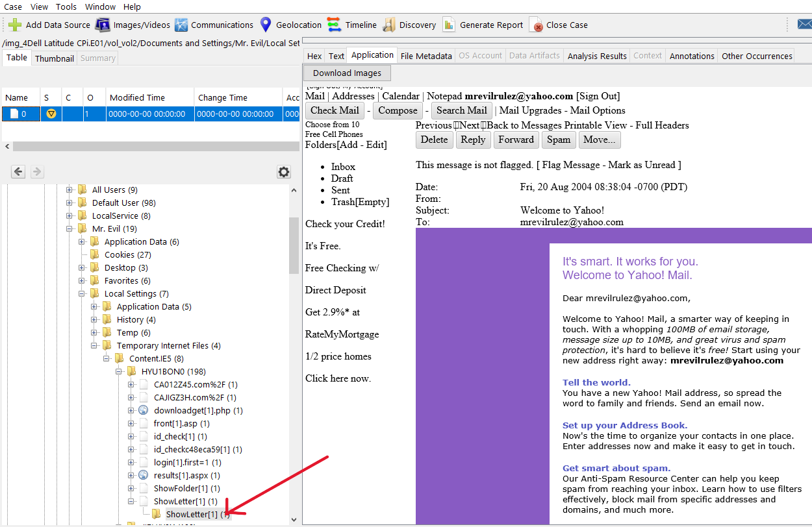Expand the Desktop folder in tree

(82, 267)
